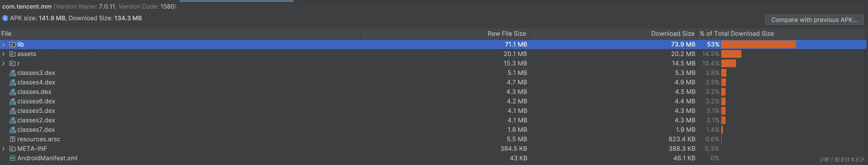Screen dimensions: 868x165
Task: Click % of Total Download Size header
Action: pos(736,34)
